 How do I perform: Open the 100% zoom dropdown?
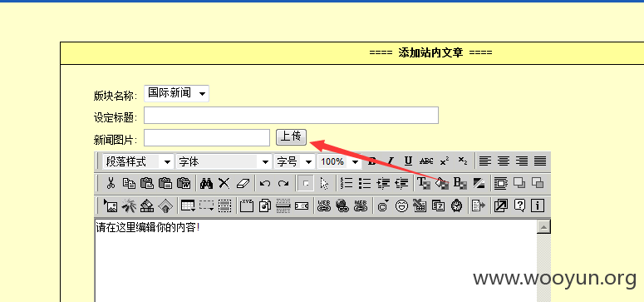339,161
